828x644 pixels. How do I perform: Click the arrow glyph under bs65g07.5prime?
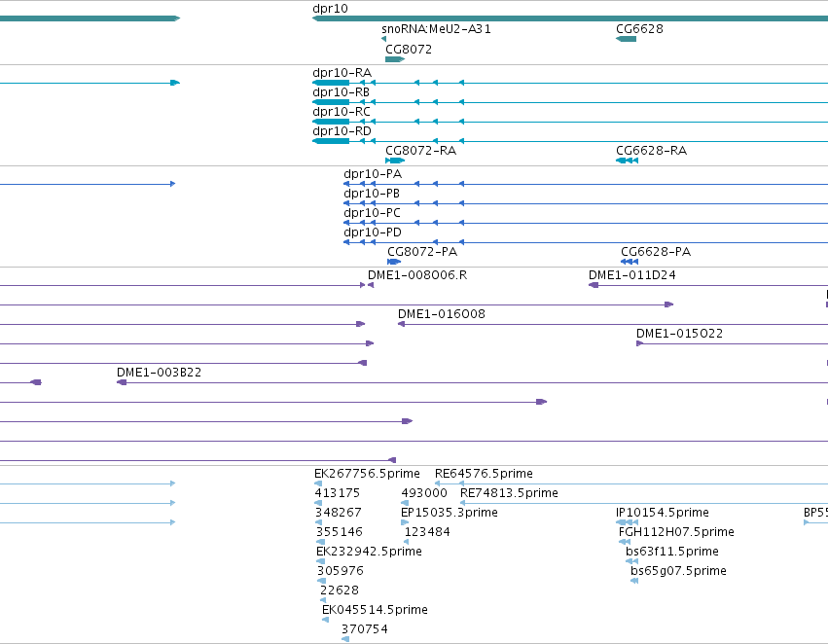[634, 581]
